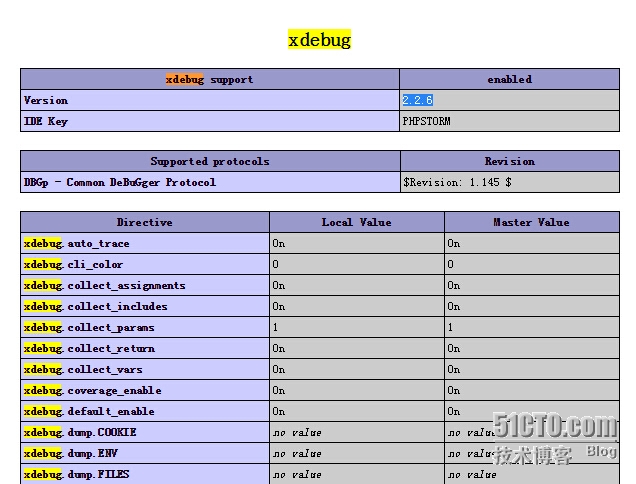This screenshot has width=636, height=484.
Task: Click master value of xdebug.collect_vars
Action: (454, 370)
